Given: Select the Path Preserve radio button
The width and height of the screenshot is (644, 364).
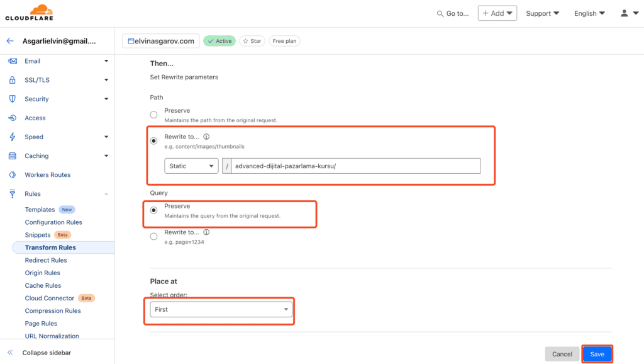Looking at the screenshot, I should (153, 115).
